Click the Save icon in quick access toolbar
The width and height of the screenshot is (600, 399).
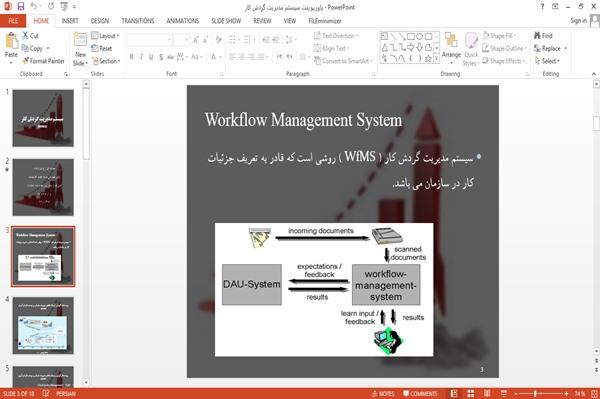21,7
